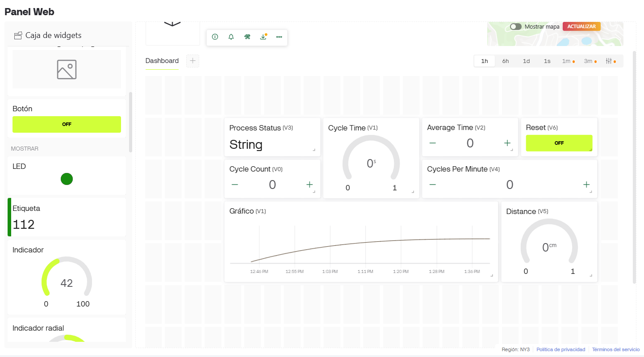Select the 1s time range
644x357 pixels.
click(x=547, y=61)
